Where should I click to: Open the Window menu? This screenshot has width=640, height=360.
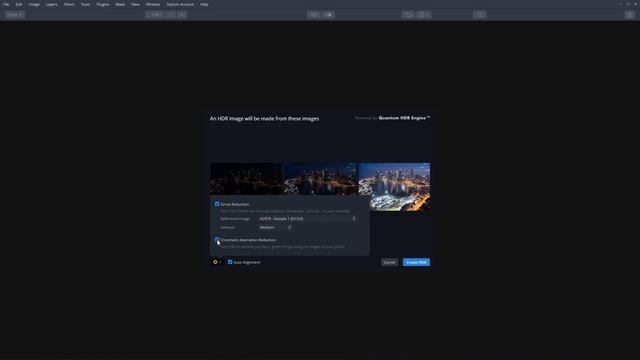click(x=153, y=4)
